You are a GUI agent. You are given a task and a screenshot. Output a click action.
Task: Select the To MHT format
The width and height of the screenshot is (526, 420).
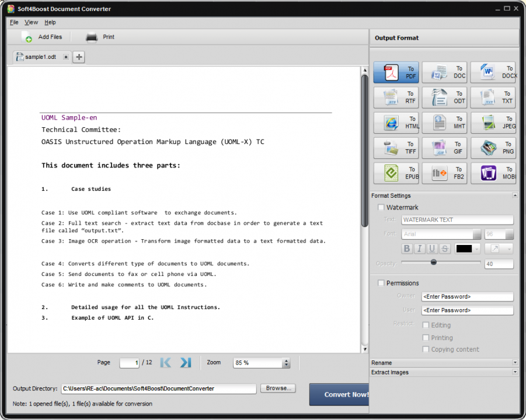coord(444,123)
